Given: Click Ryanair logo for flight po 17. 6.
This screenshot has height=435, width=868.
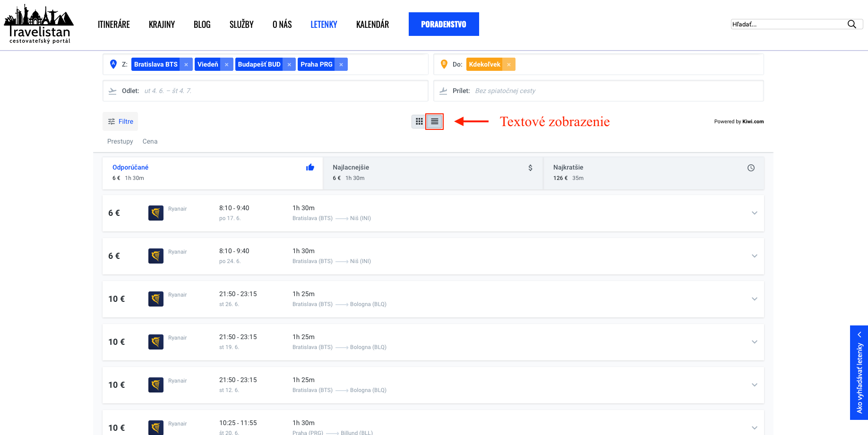Looking at the screenshot, I should pos(156,213).
